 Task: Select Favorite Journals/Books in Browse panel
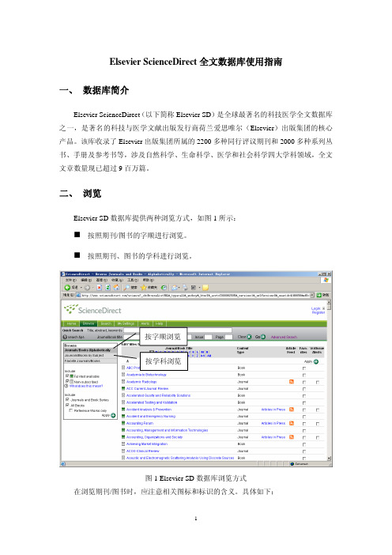90,361
